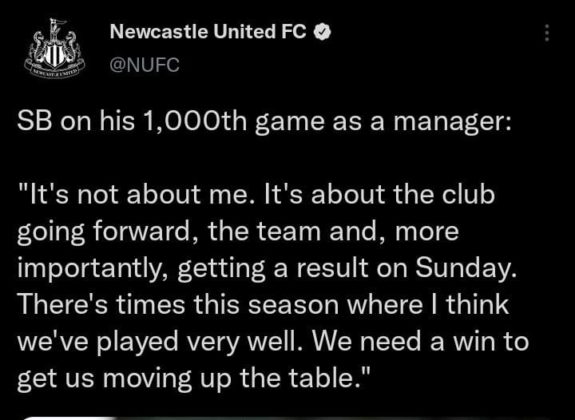Click the verified checkmark badge
Screen dimensions: 575x420
(323, 33)
